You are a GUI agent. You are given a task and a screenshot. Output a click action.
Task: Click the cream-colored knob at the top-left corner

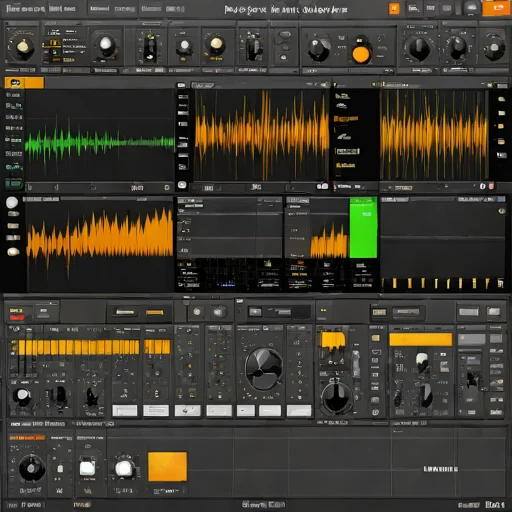tap(22, 47)
